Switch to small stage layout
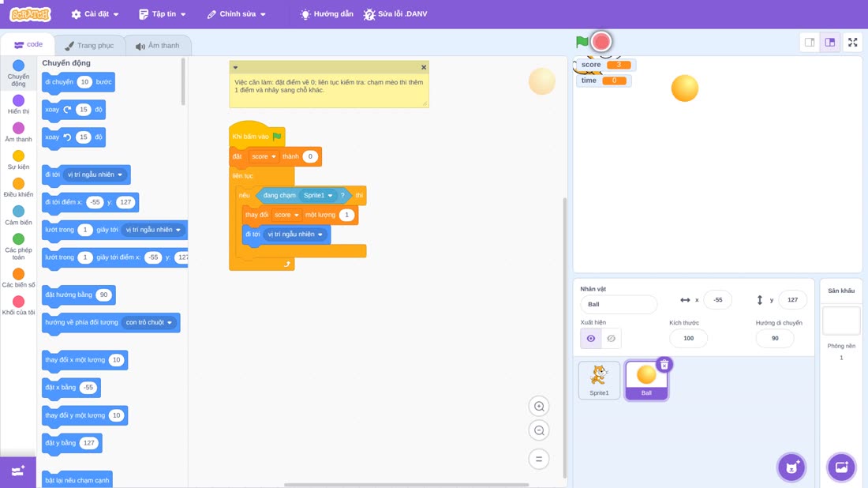 810,42
